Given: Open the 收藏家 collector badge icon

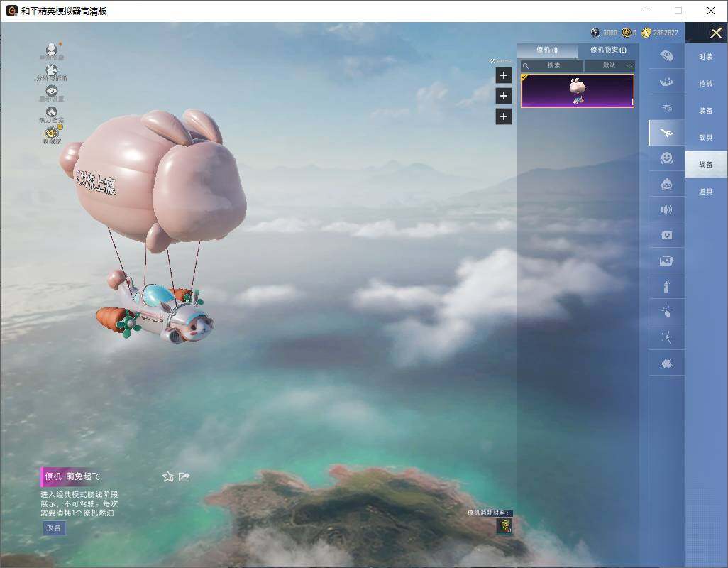Looking at the screenshot, I should pos(52,132).
